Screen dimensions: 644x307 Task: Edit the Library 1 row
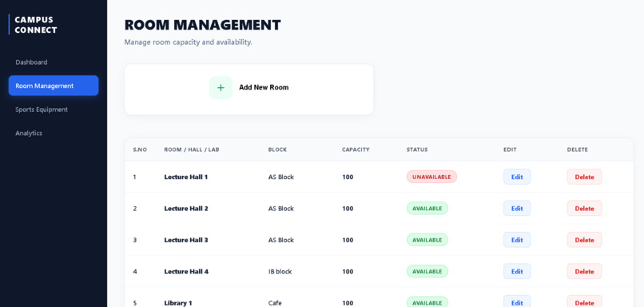[x=517, y=301]
